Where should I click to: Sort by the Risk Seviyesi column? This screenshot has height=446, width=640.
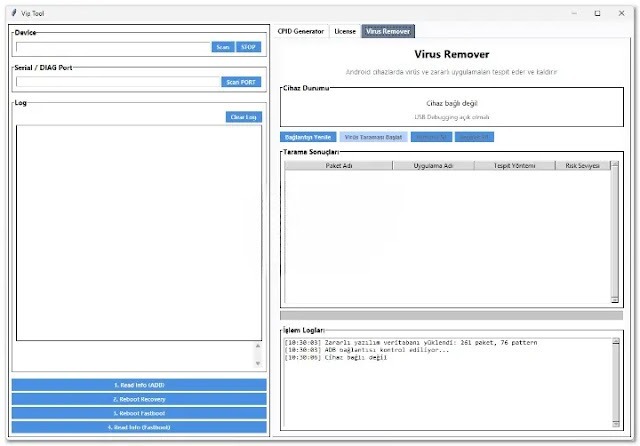(x=582, y=166)
